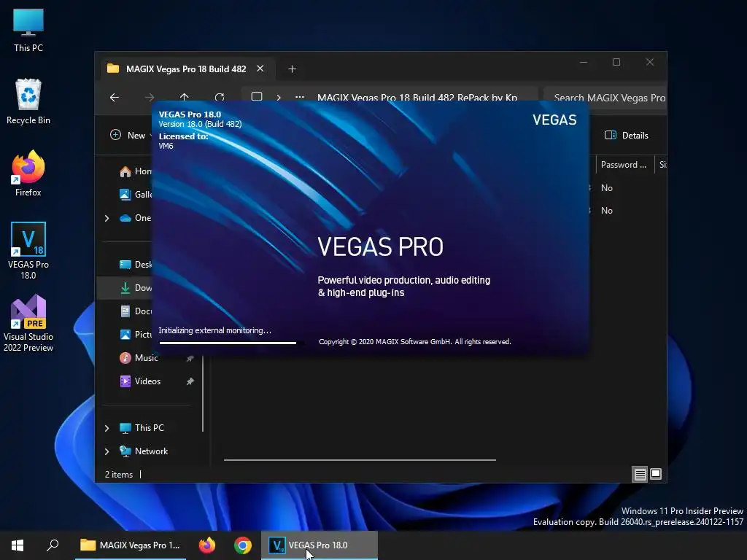Toggle the Details pane
Screen dimensions: 747x560
(627, 135)
